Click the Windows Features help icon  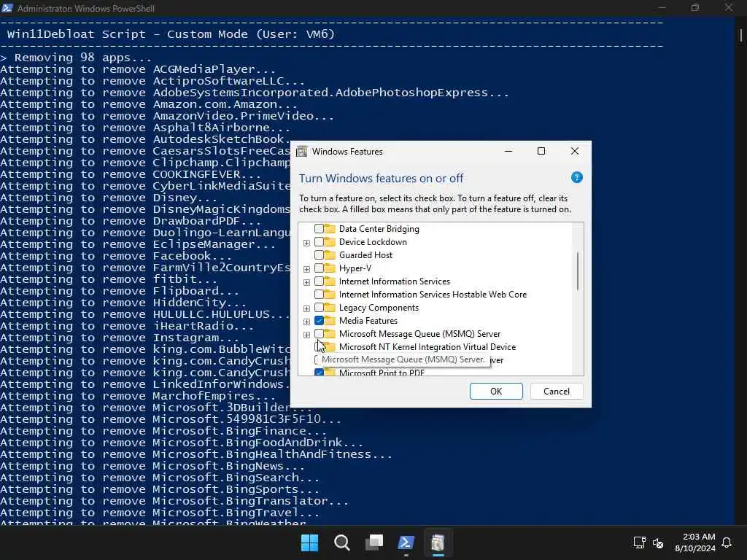(x=576, y=178)
